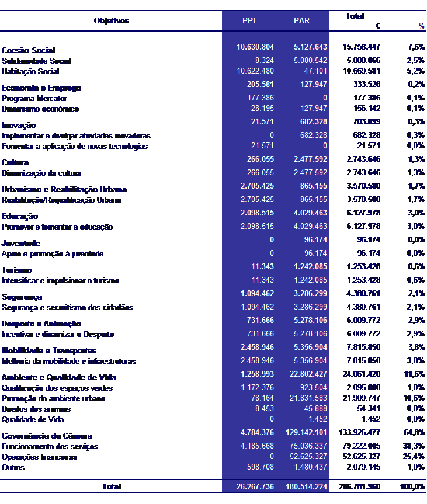427x504 pixels.
Task: Select PAR value 1.452
Action: pyautogui.click(x=318, y=419)
